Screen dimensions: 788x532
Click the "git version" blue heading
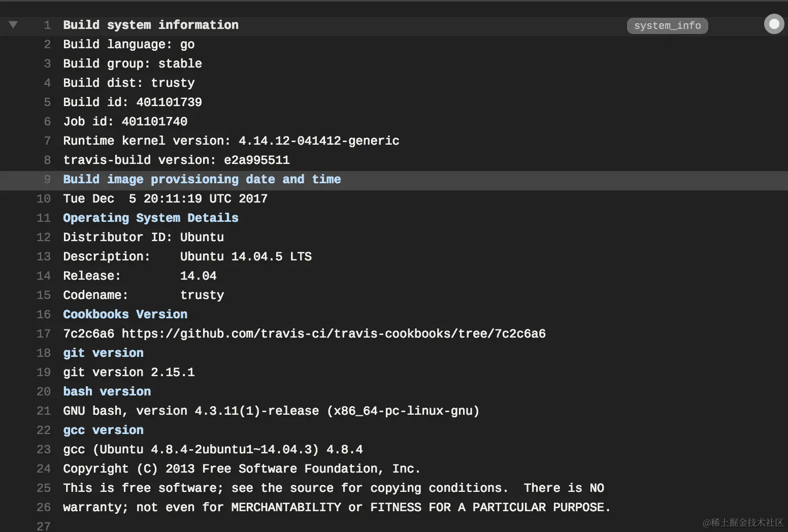(103, 353)
